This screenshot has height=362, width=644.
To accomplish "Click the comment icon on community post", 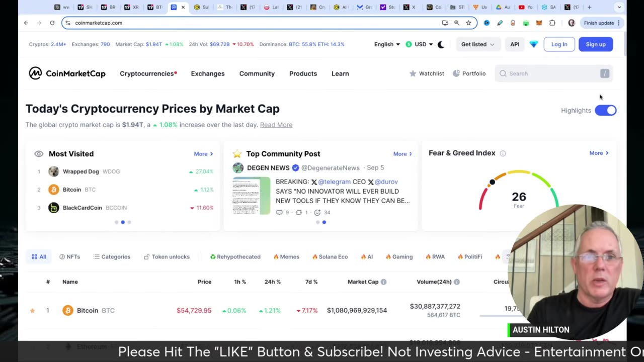I will [280, 212].
